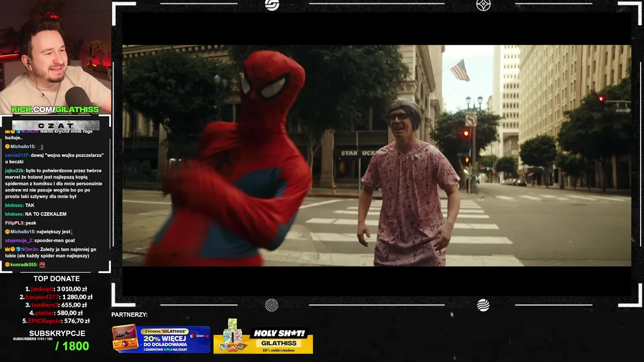Select donor EPICKepcio with 576,70 zł
644x362 pixels.
(56, 321)
